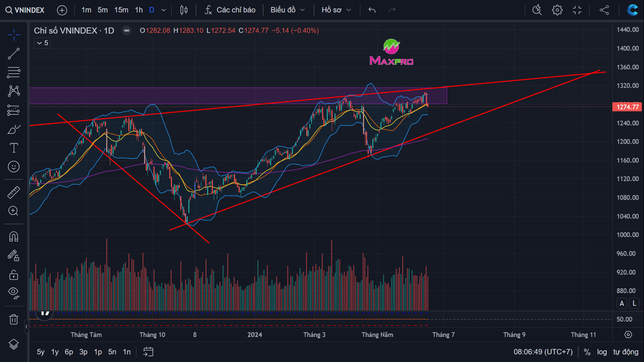Toggle stay in drawing mode
This screenshot has height=362, width=644.
point(14,255)
